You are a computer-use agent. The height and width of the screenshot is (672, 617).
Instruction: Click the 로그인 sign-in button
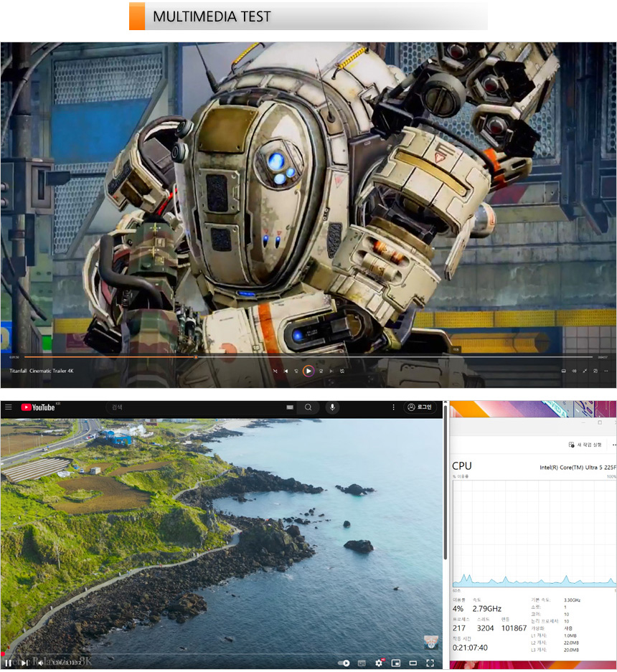click(420, 407)
